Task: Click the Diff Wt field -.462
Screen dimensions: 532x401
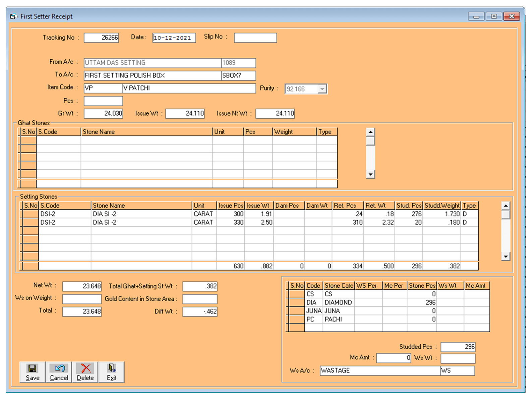Action: pyautogui.click(x=200, y=311)
